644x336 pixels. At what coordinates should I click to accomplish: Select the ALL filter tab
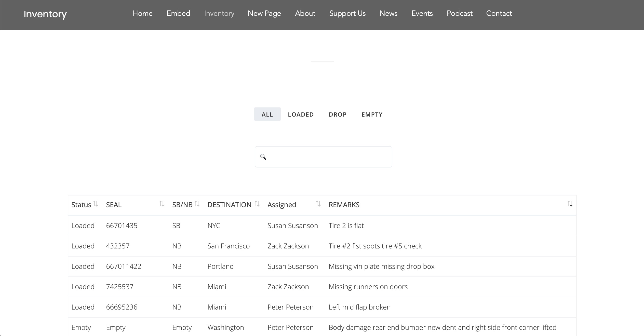click(x=267, y=114)
